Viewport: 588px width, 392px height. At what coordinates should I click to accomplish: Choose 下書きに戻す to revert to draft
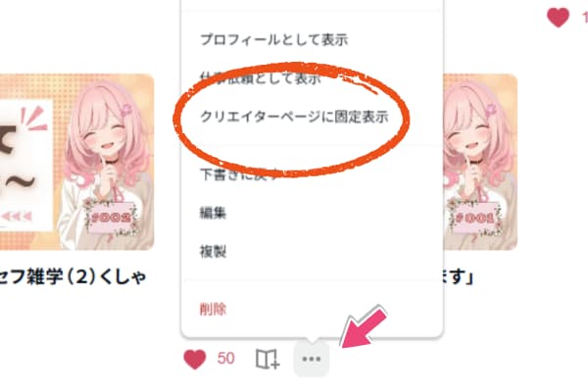[x=240, y=174]
